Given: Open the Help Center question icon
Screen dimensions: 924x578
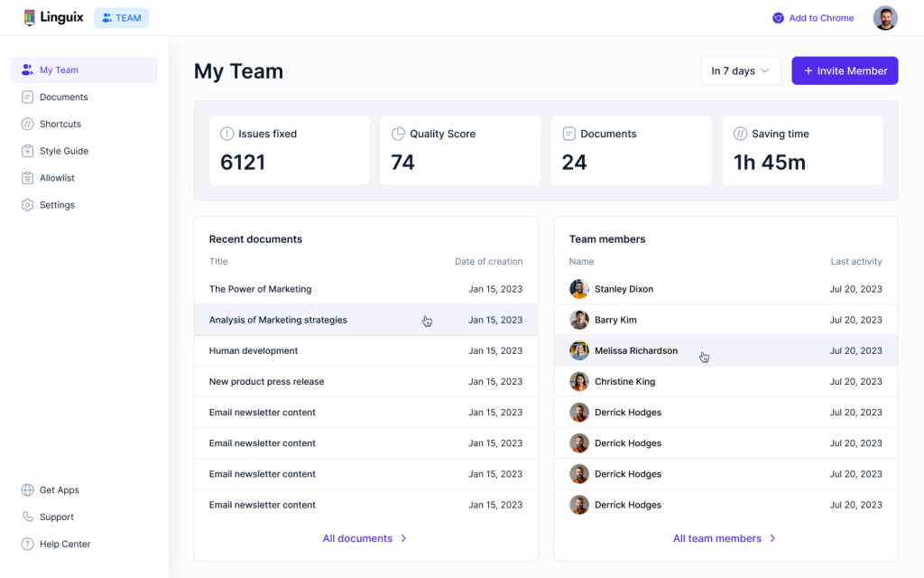Looking at the screenshot, I should (x=27, y=545).
